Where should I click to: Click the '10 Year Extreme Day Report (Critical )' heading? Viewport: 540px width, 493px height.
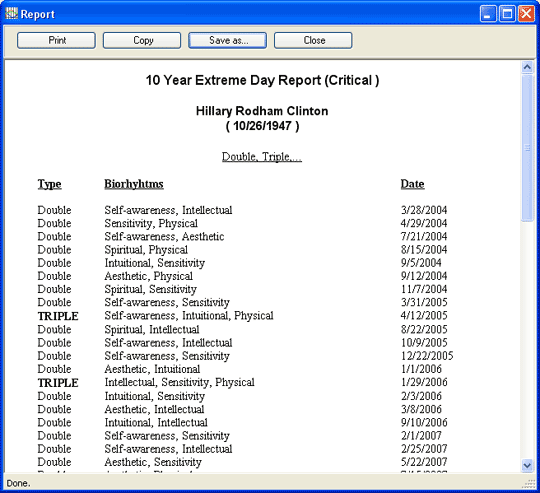[262, 80]
